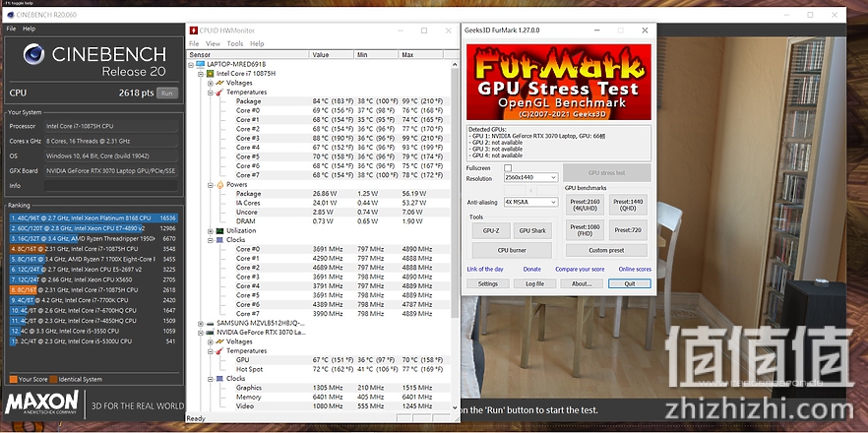Open the File menu in HWMonitor

tap(194, 43)
